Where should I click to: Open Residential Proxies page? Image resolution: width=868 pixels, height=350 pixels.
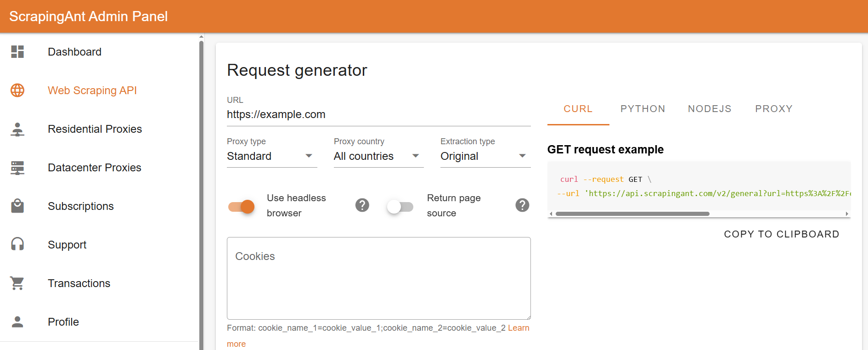coord(95,129)
